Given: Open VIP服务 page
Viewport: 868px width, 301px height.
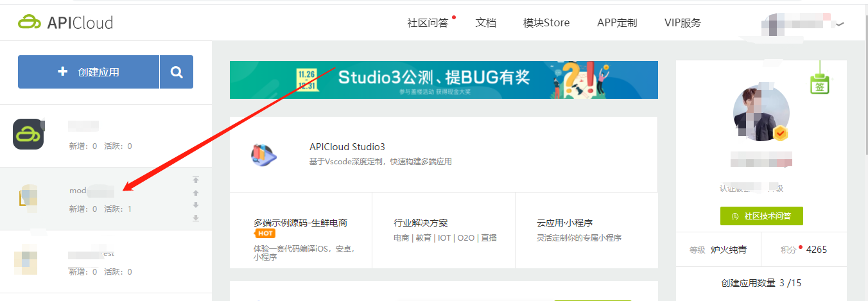Looking at the screenshot, I should pyautogui.click(x=682, y=22).
